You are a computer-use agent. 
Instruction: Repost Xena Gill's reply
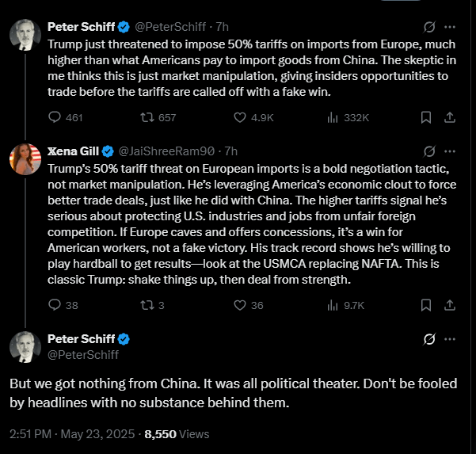147,304
